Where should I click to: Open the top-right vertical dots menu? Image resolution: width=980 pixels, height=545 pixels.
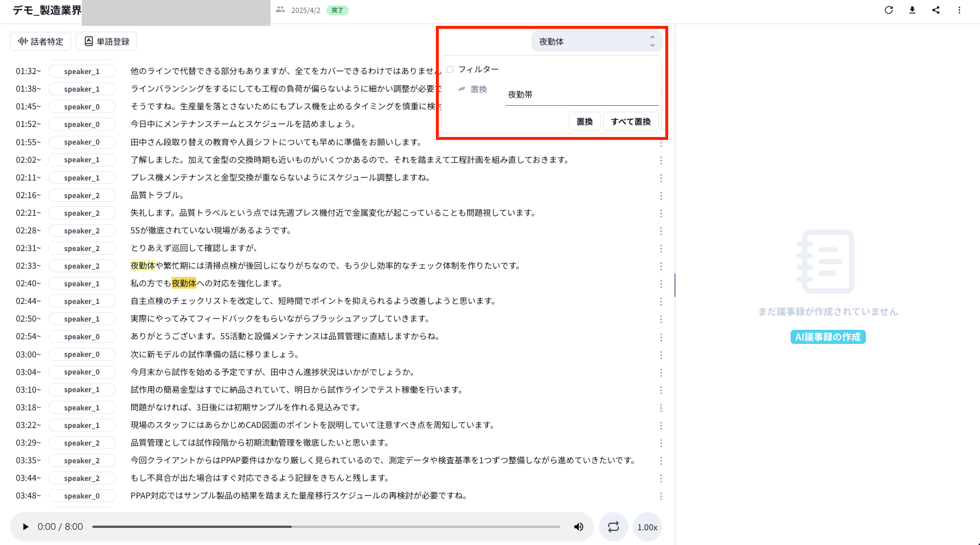pos(959,10)
